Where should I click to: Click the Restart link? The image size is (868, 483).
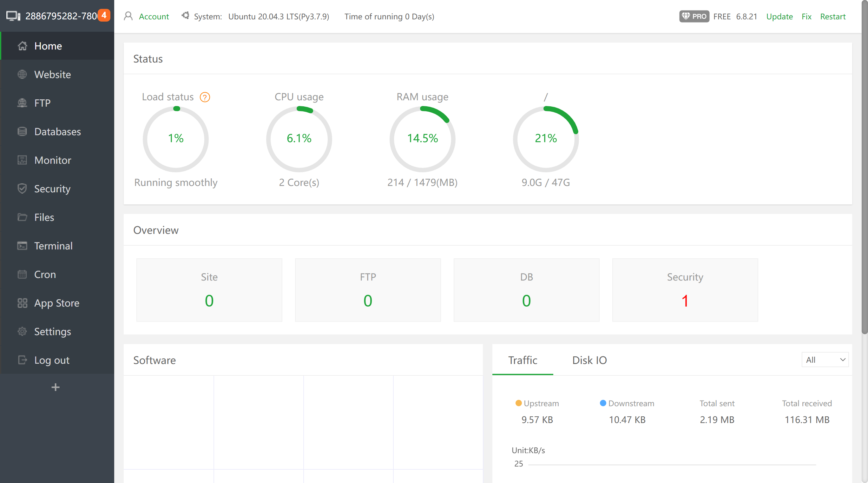tap(833, 17)
